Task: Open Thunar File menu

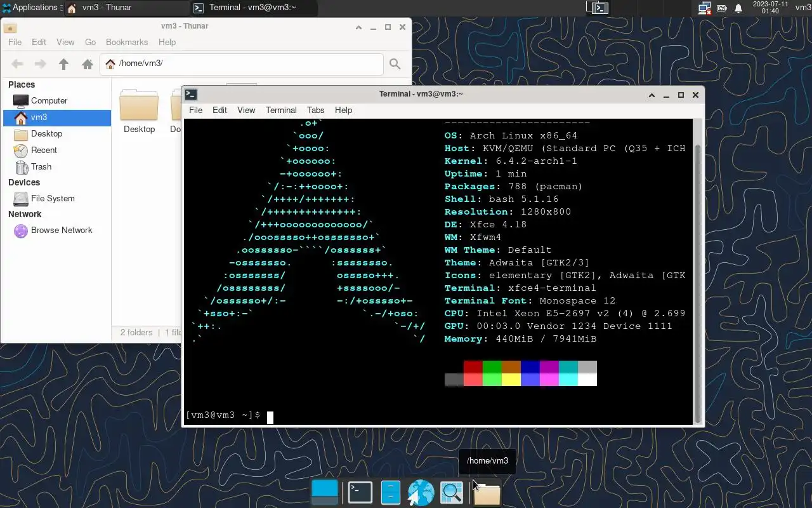Action: pos(15,42)
